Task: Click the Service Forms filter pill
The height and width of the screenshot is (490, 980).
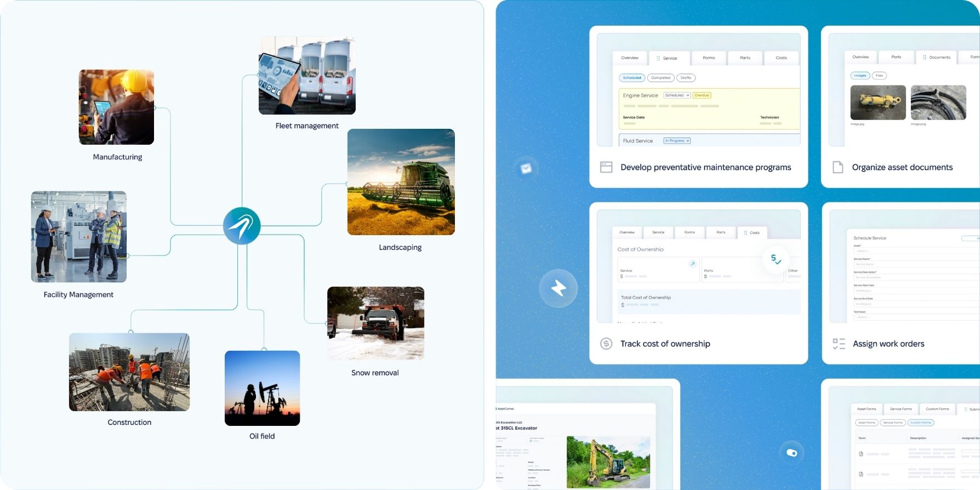Action: [893, 423]
